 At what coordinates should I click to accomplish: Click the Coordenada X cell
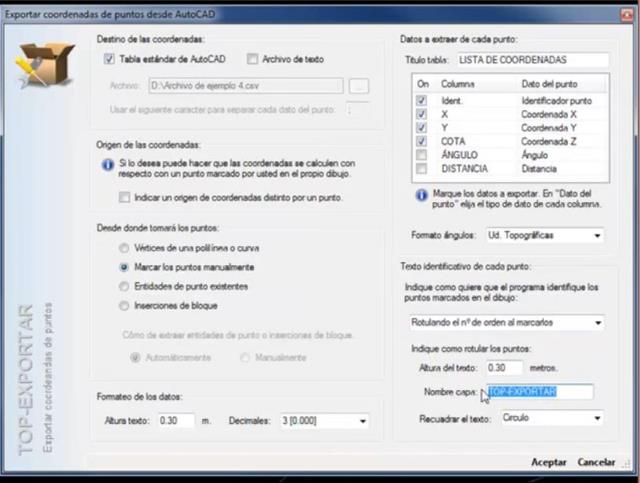(x=549, y=114)
